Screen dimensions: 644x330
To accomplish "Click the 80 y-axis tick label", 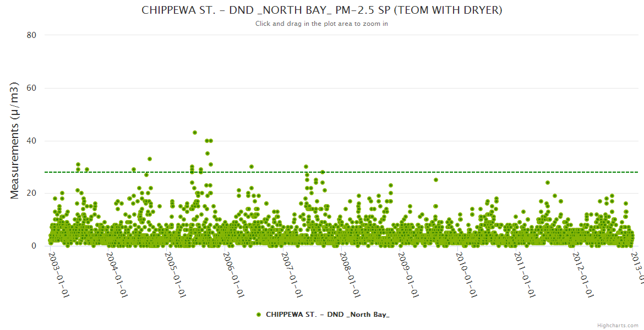I will click(31, 35).
